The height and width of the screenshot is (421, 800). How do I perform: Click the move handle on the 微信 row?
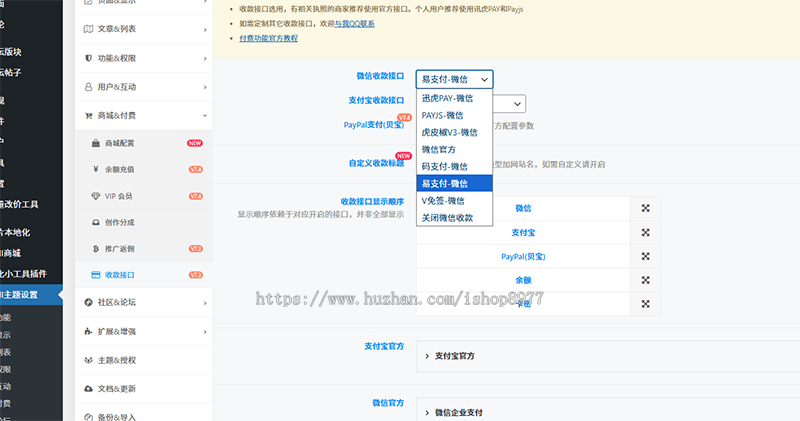click(645, 208)
